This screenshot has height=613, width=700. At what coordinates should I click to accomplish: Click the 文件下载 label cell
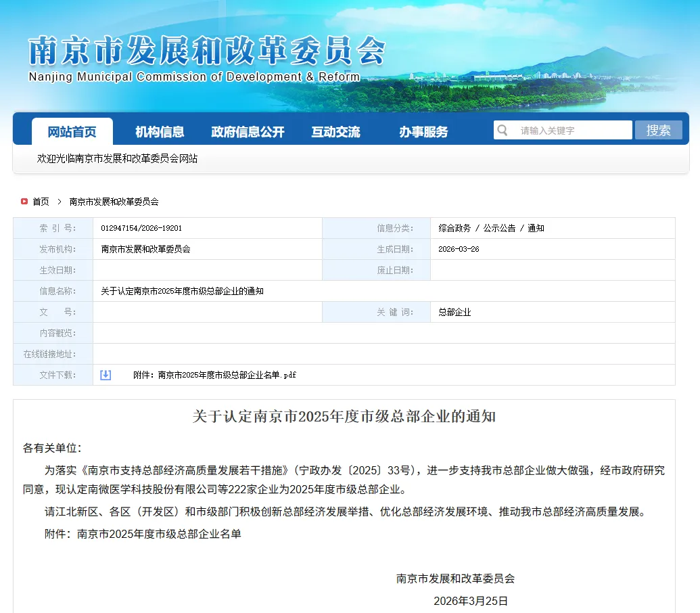point(53,375)
